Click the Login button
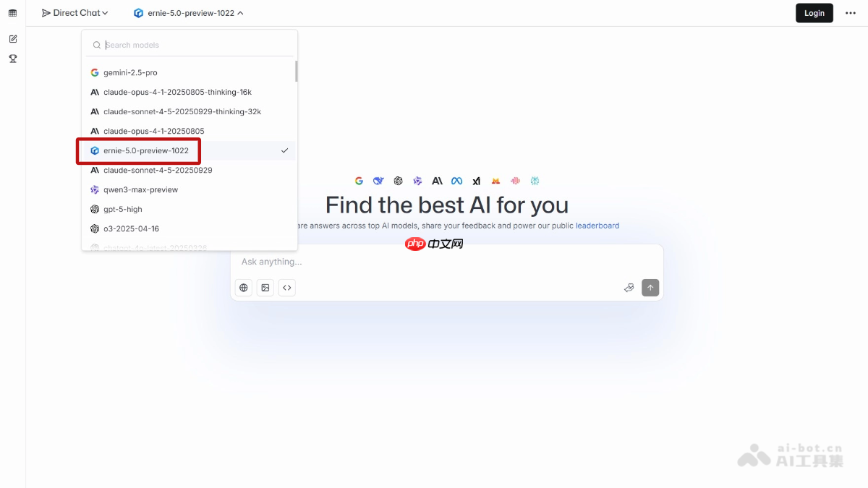The height and width of the screenshot is (488, 868). 814,13
